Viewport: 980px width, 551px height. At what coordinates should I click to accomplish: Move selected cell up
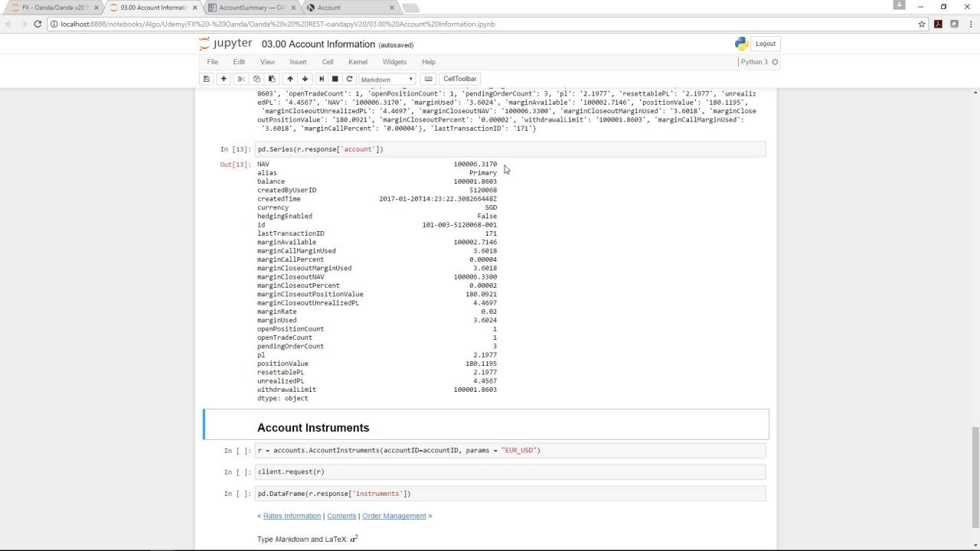290,79
